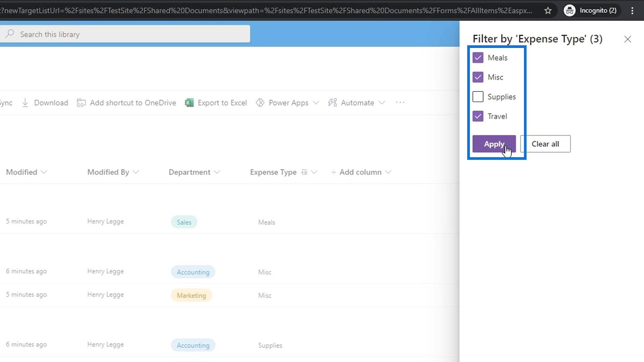644x362 pixels.
Task: Click the Add shortcut to OneDrive icon
Action: click(81, 103)
